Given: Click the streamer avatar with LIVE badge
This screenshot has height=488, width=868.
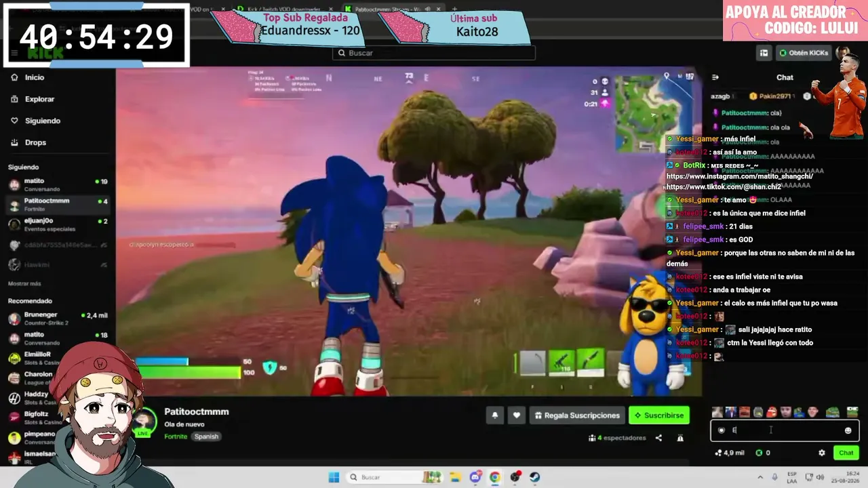Looking at the screenshot, I should tap(144, 422).
